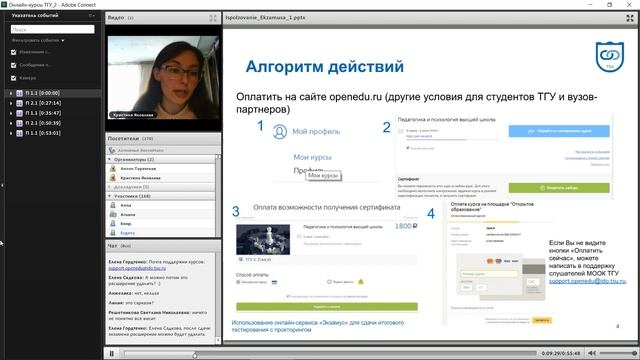Click yellow pay button in screenshot 4
The width and height of the screenshot is (640, 360).
tap(542, 320)
